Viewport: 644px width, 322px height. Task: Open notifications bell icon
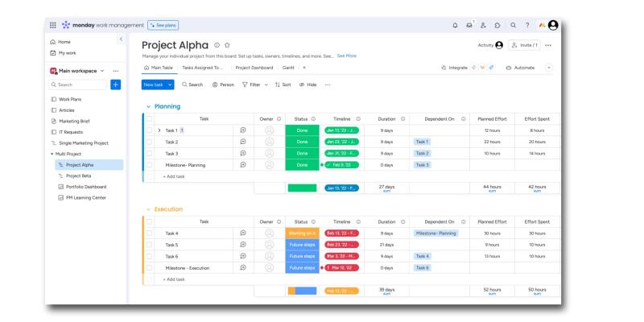pyautogui.click(x=455, y=26)
